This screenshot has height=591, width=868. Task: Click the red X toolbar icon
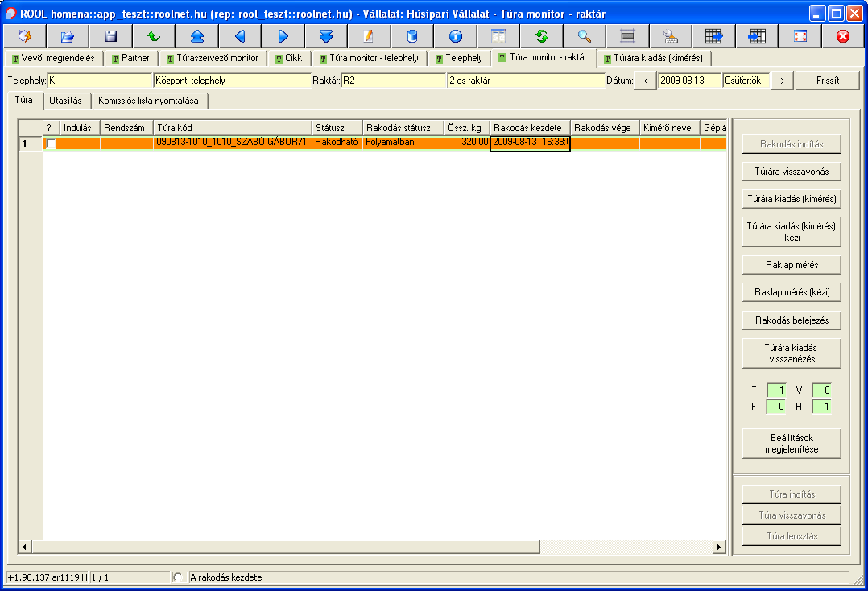pyautogui.click(x=843, y=36)
